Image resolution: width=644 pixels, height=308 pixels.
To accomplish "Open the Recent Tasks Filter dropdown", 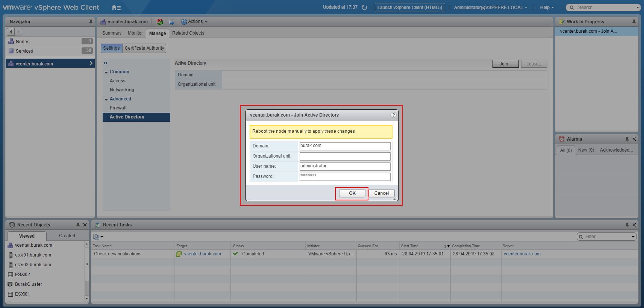I will pyautogui.click(x=633, y=237).
